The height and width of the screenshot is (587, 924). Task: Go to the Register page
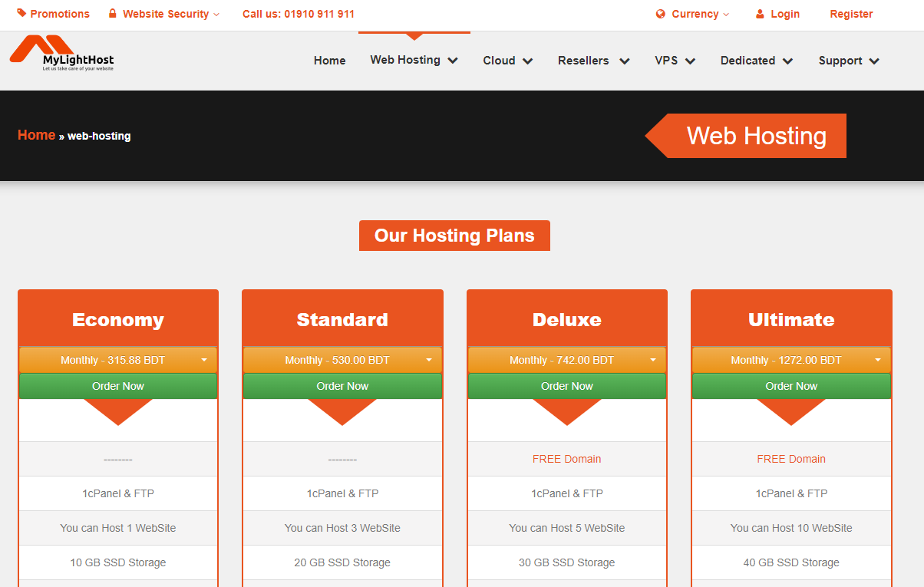click(x=851, y=14)
